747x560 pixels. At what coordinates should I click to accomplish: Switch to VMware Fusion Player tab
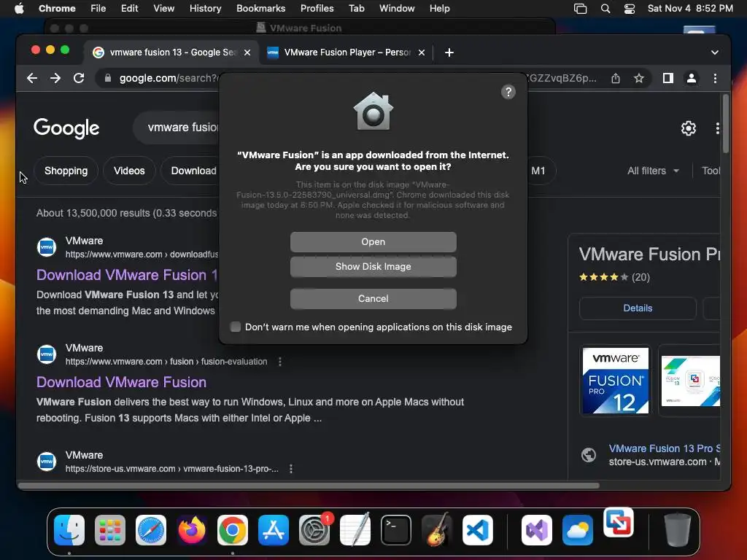click(347, 52)
